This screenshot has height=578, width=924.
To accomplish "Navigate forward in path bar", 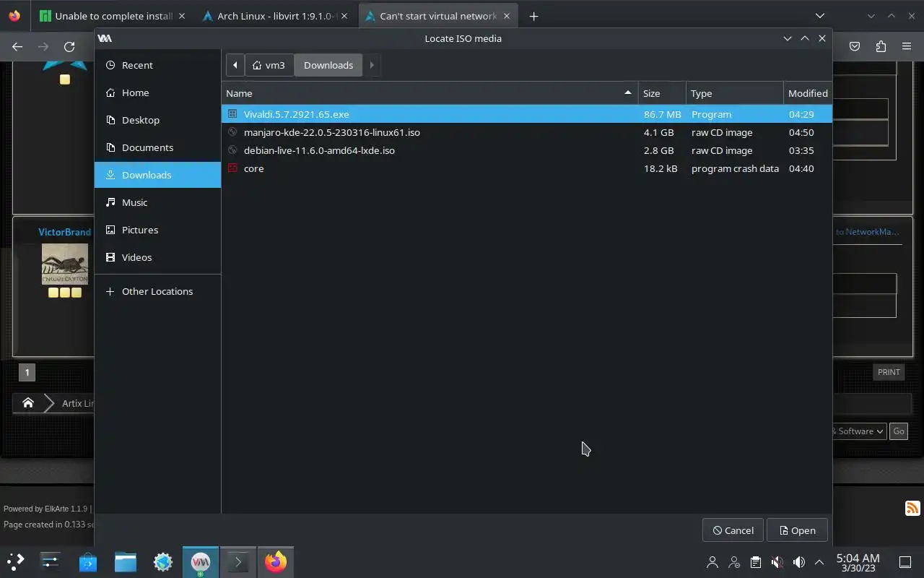I will pos(372,65).
